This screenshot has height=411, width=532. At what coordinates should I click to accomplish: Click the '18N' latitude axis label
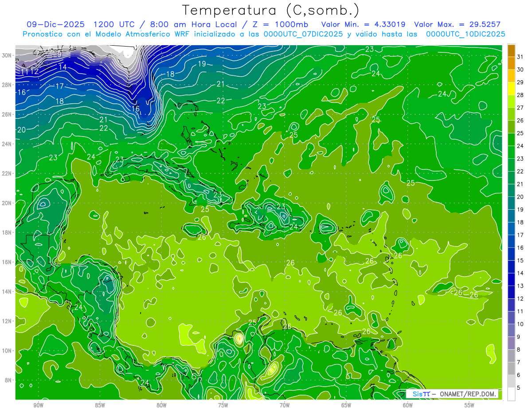click(x=7, y=232)
